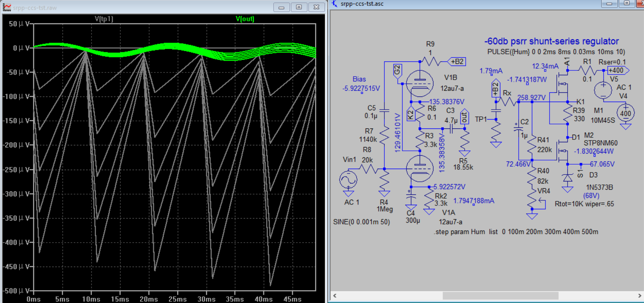Select the V4 400 voltage source symbol
The height and width of the screenshot is (303, 644).
(x=625, y=113)
